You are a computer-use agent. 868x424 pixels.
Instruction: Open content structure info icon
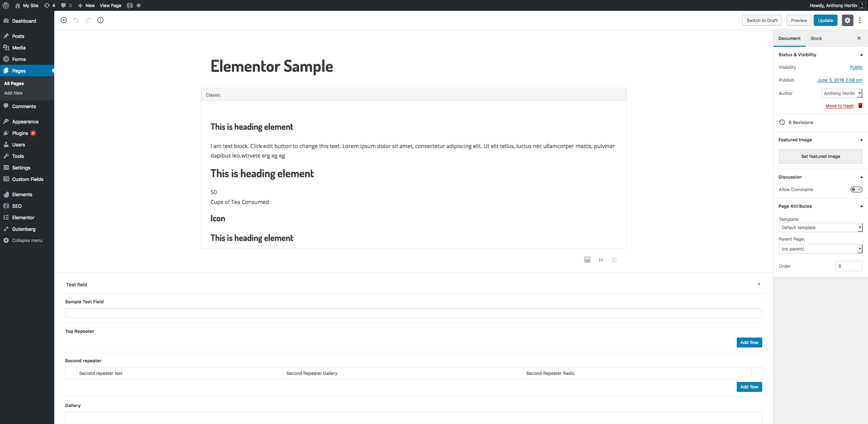[100, 20]
